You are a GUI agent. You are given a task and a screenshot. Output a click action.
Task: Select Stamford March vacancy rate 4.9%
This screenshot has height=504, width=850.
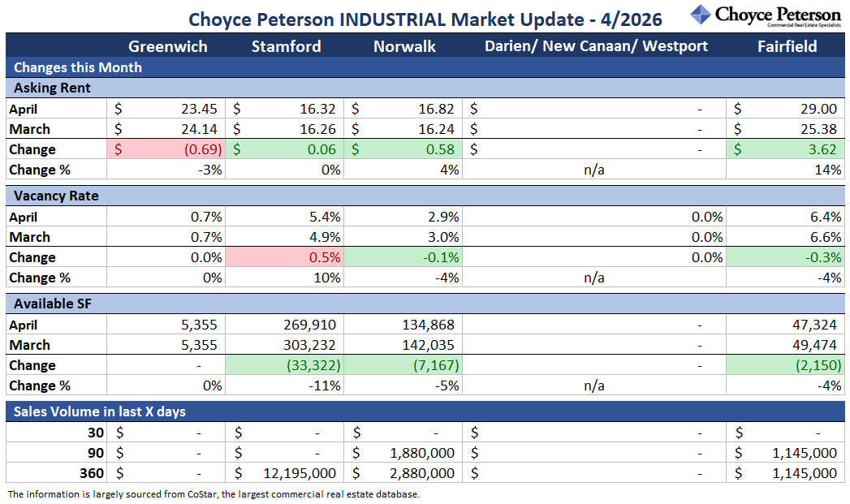285,237
